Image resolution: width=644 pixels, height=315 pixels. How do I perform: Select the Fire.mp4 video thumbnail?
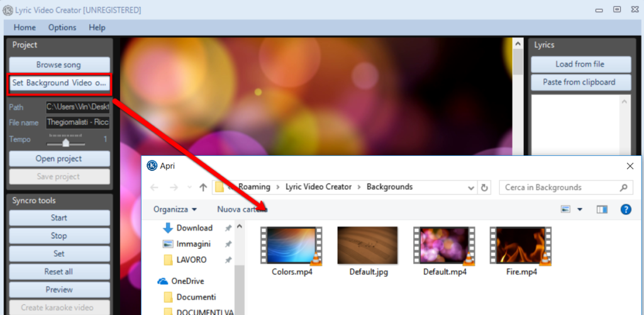click(x=521, y=245)
